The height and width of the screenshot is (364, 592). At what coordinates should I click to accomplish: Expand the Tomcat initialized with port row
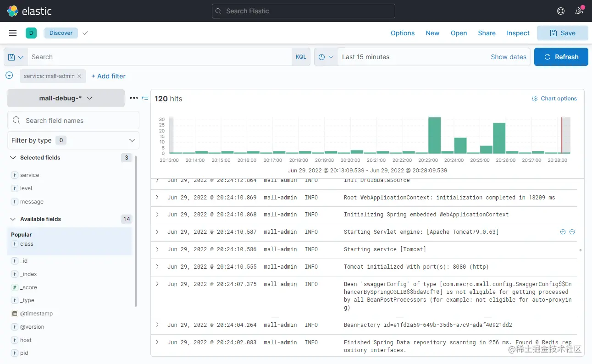(x=157, y=266)
